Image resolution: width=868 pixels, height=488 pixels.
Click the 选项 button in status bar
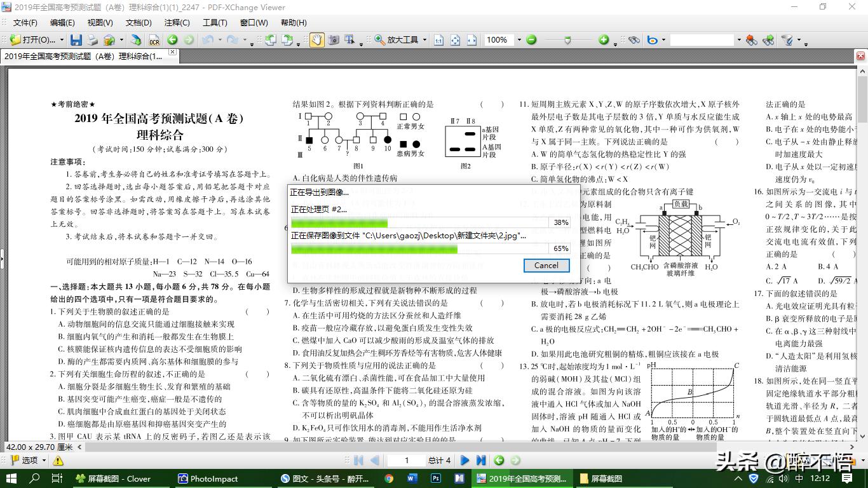coord(29,460)
